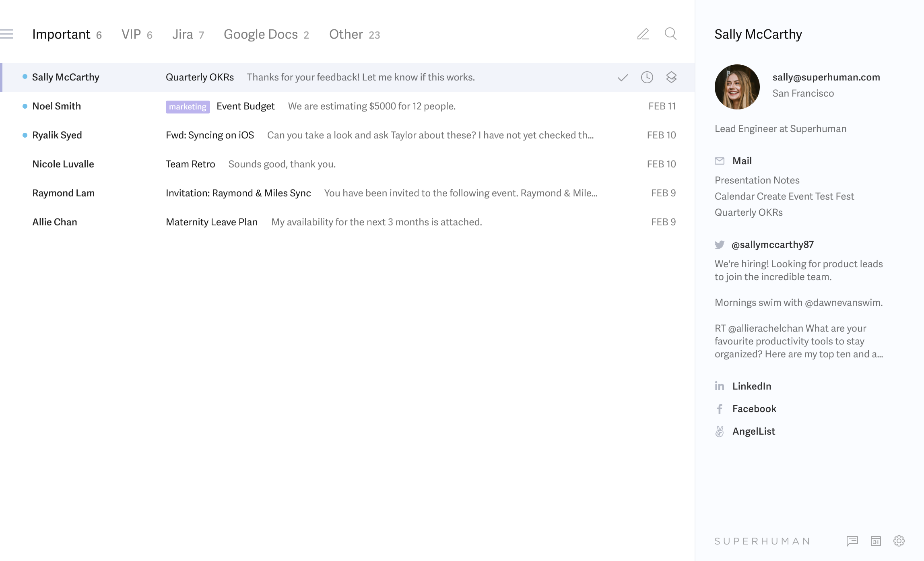This screenshot has width=924, height=561.
Task: Switch to the VIP tab
Action: click(132, 34)
